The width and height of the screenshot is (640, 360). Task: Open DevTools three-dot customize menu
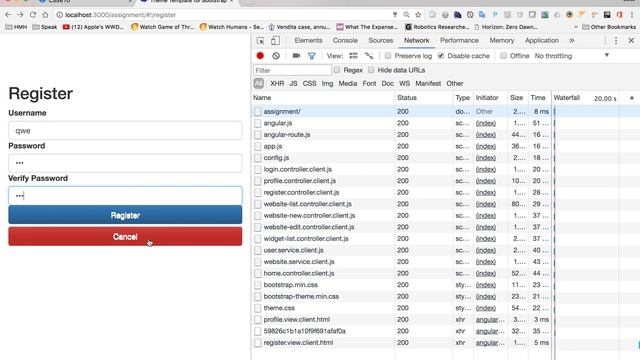616,40
